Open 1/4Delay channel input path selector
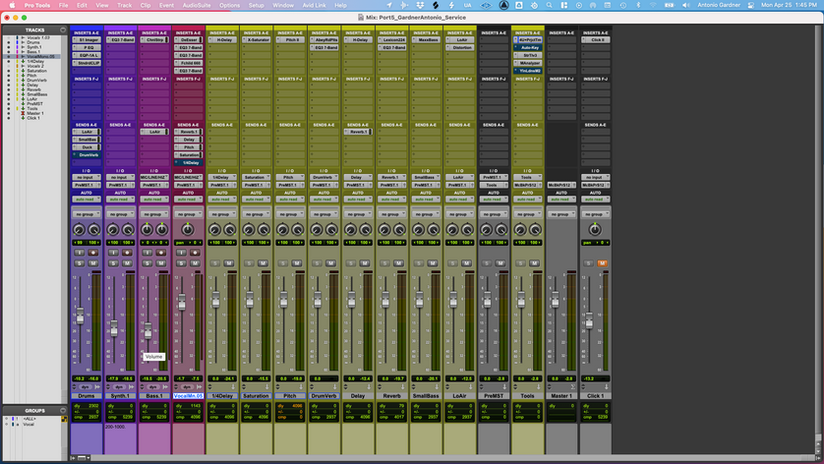 click(x=222, y=178)
